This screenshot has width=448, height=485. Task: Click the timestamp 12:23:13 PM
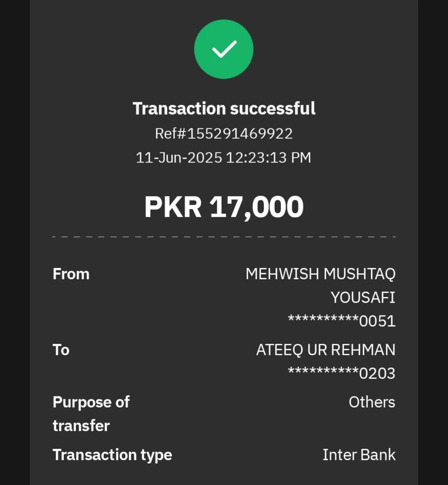click(269, 157)
